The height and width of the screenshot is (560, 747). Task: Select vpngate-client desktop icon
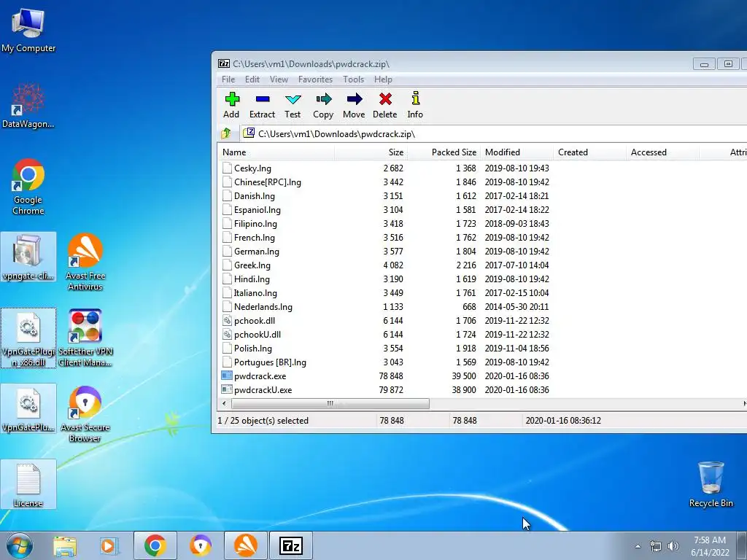tap(28, 257)
